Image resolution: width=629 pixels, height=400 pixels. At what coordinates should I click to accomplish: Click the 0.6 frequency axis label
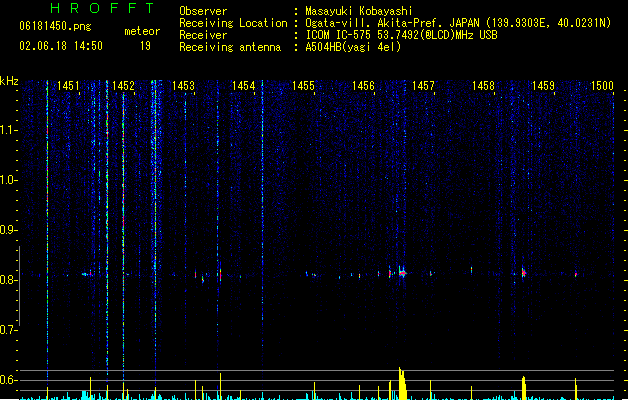8,380
